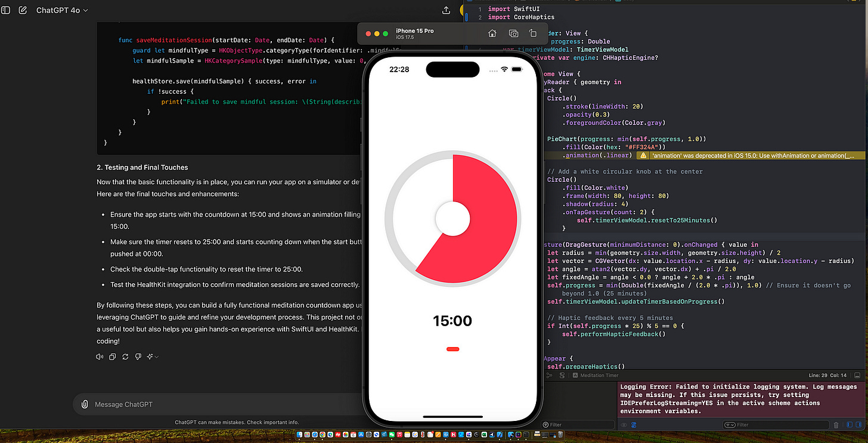Open the console filter options chevron

coord(731,425)
